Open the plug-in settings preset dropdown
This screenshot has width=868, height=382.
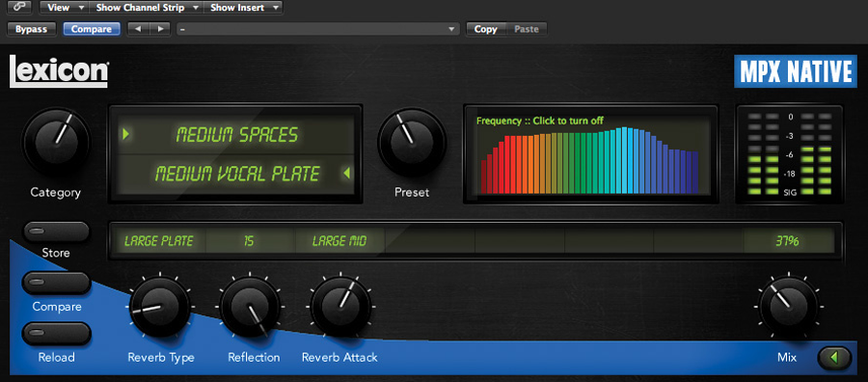pos(317,29)
